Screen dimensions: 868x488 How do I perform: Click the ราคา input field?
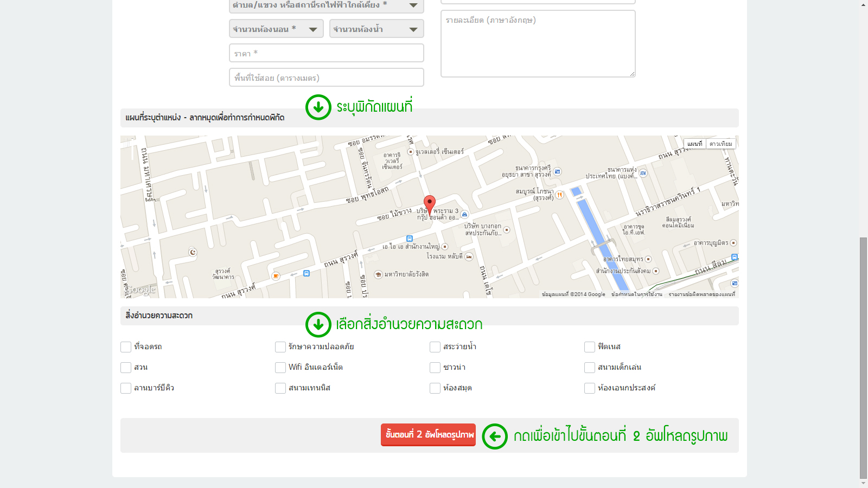326,53
